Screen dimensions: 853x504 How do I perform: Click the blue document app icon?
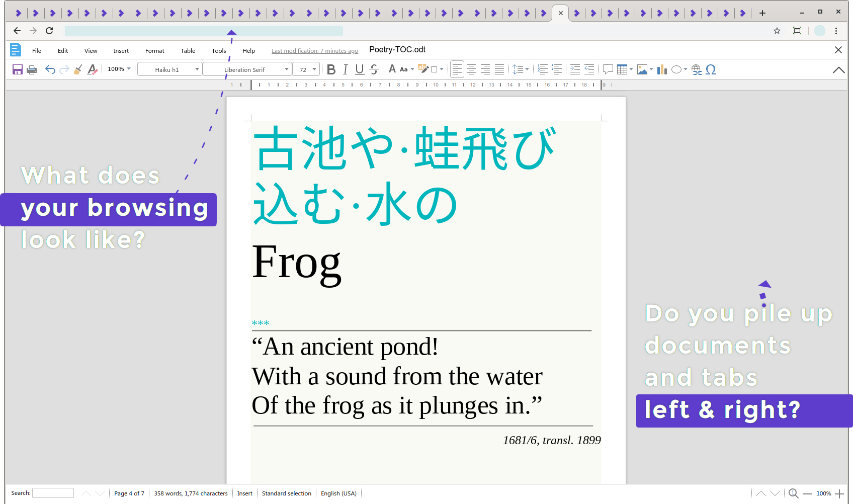16,50
